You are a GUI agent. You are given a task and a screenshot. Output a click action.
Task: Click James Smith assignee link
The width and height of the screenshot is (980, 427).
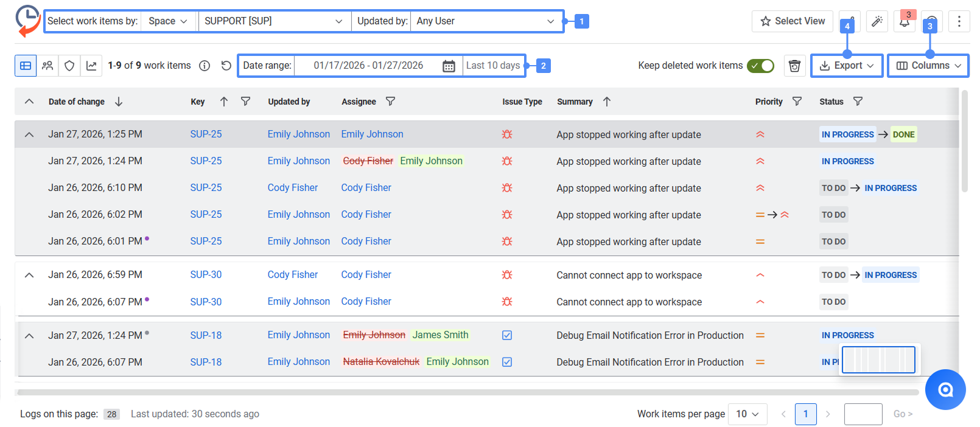pos(441,335)
